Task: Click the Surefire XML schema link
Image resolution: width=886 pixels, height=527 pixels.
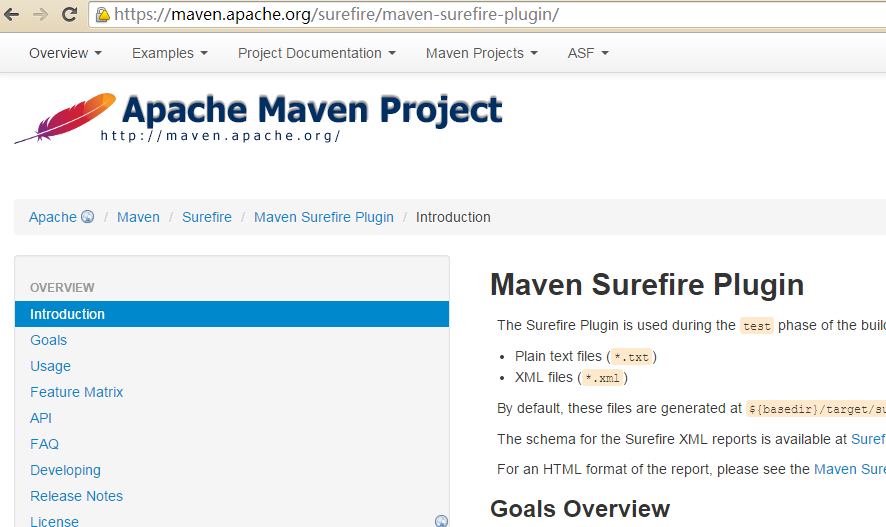Action: (868, 439)
